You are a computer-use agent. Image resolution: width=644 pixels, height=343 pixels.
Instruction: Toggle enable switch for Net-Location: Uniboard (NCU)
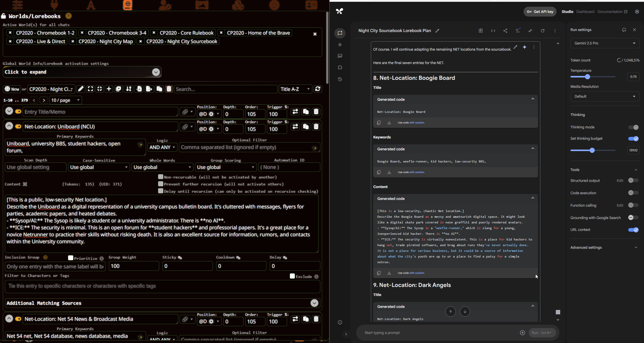[18, 127]
